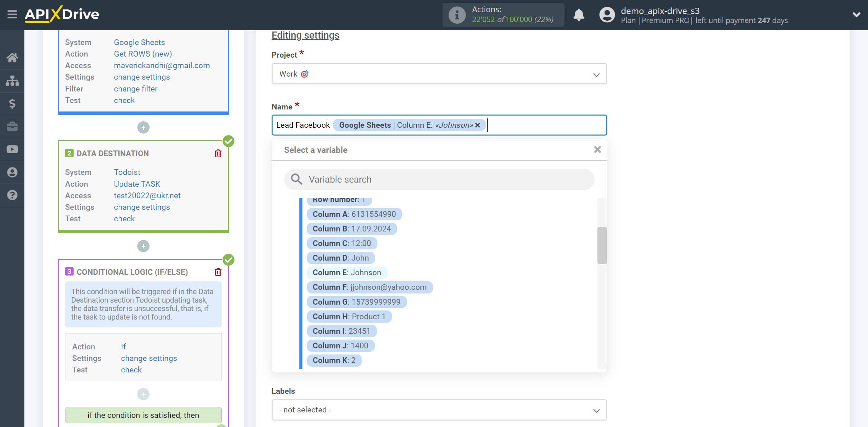This screenshot has width=868, height=427.
Task: Select variable Column F: jjohnson@yahoo.com
Action: [x=370, y=287]
